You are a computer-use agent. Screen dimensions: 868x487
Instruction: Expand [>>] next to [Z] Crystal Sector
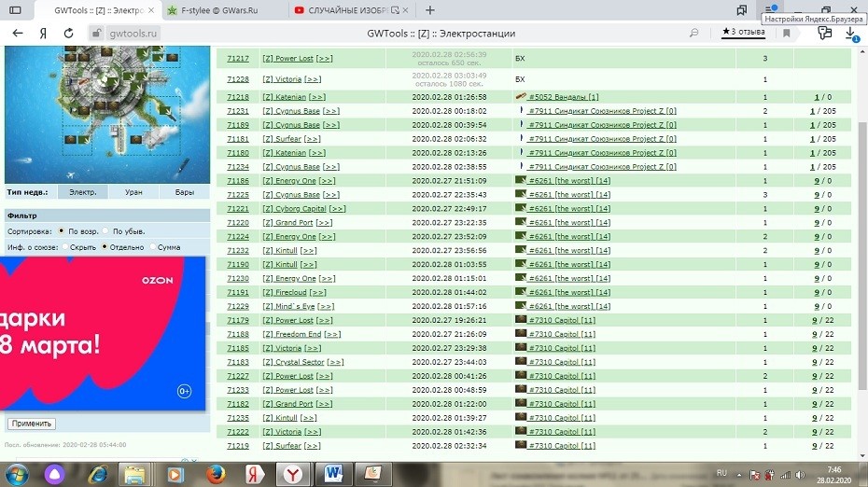tap(335, 362)
